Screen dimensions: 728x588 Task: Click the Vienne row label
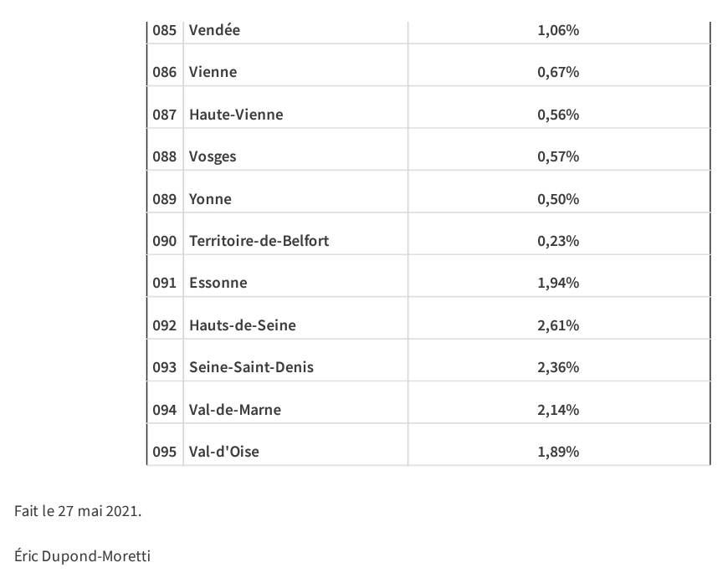(213, 72)
